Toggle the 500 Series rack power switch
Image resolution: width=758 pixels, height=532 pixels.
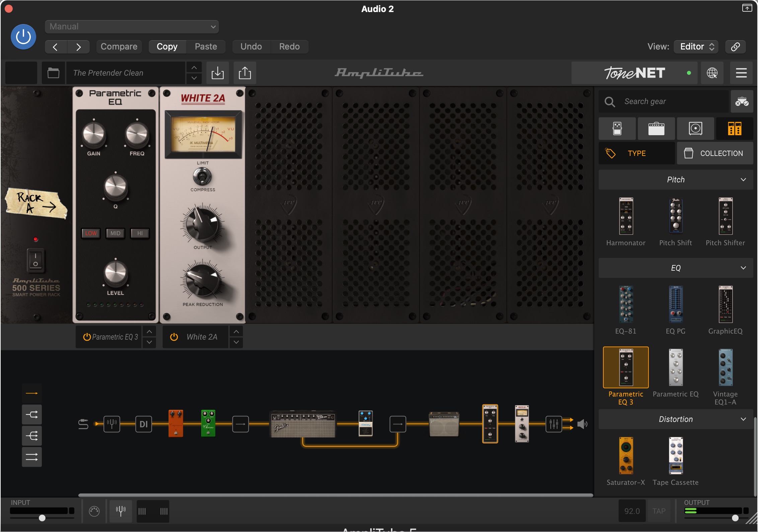35,260
